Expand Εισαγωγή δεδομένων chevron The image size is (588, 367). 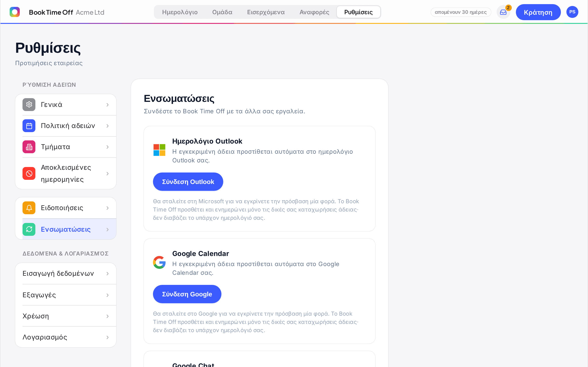(x=107, y=274)
